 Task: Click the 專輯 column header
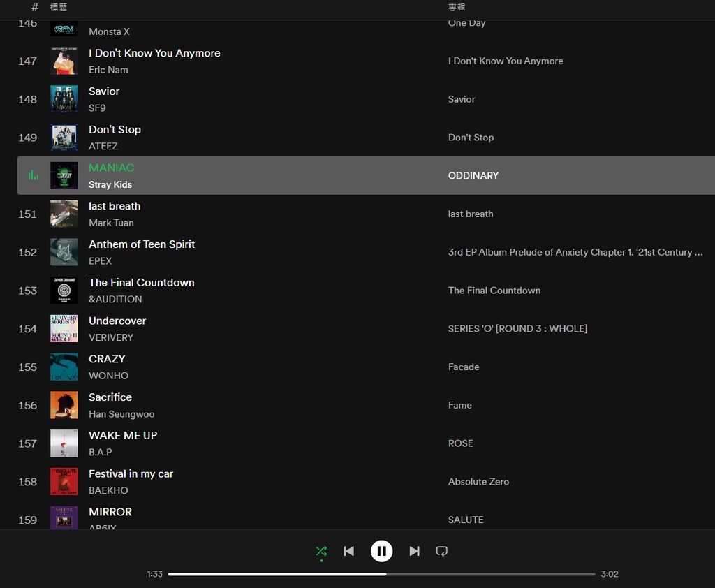pos(457,7)
